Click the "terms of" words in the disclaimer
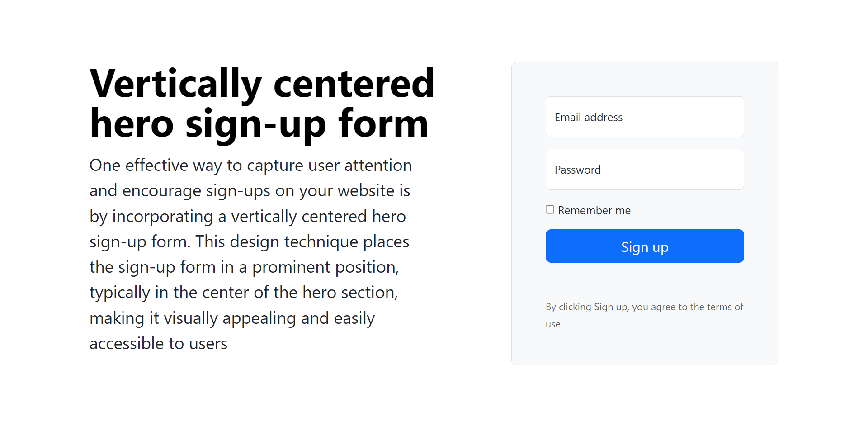 click(x=725, y=307)
